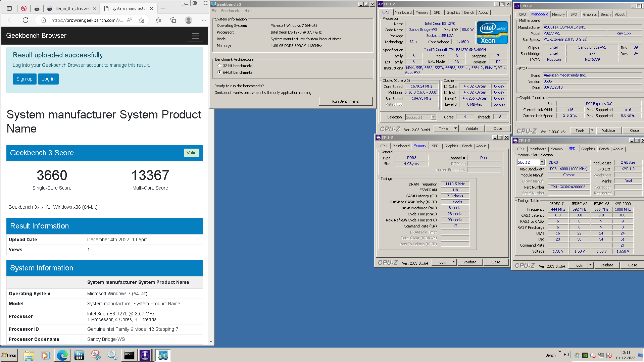
Task: Open Edge settings and more menu
Action: click(x=204, y=20)
